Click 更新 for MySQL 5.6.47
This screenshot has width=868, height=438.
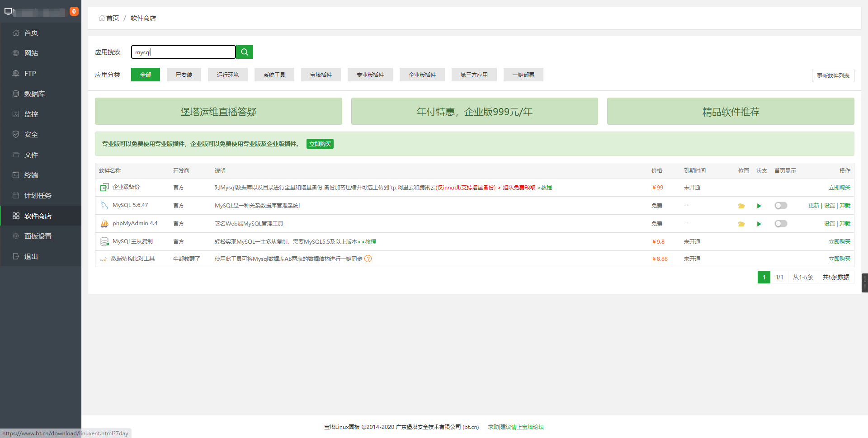(x=814, y=206)
